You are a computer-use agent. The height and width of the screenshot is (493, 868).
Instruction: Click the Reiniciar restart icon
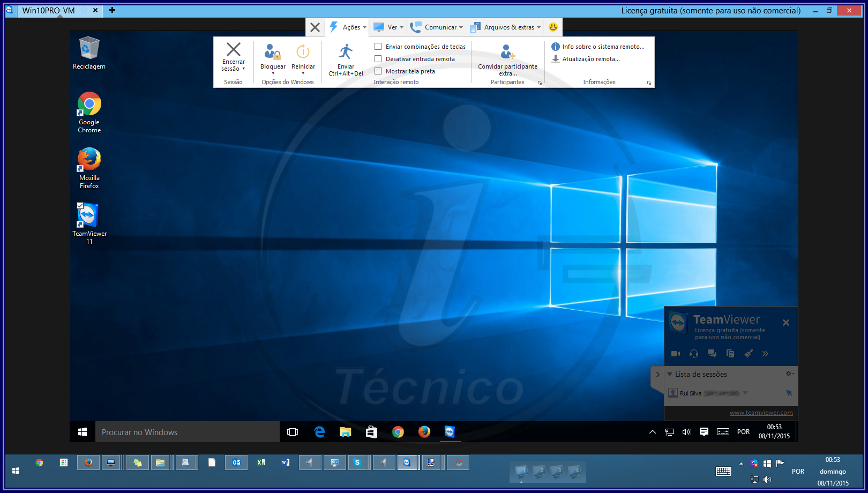(x=303, y=52)
